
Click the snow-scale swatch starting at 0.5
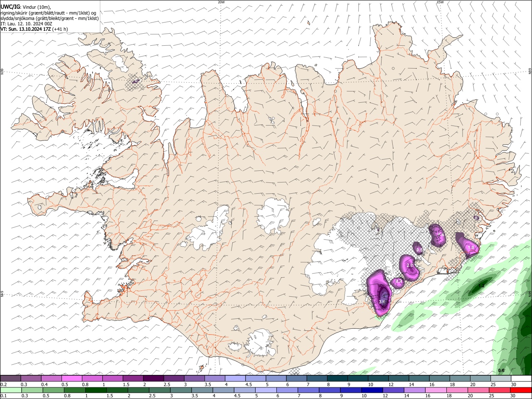(71, 378)
